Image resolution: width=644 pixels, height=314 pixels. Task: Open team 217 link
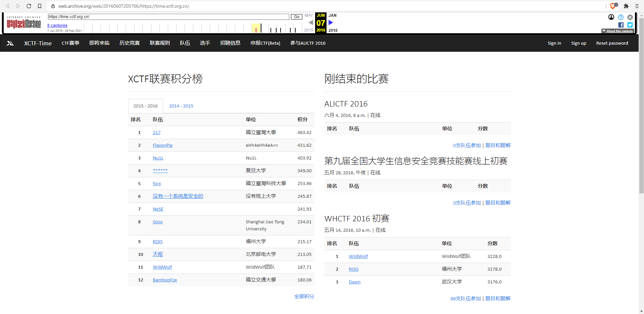click(157, 132)
